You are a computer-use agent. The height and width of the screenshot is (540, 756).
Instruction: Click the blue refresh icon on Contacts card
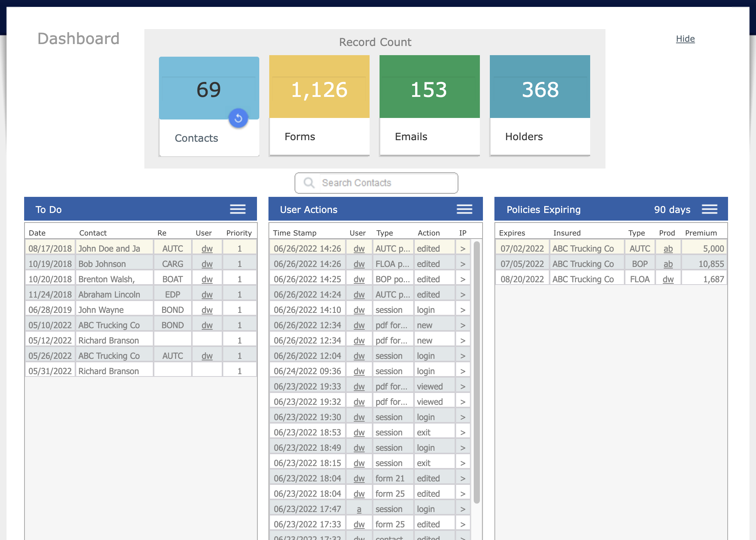click(x=238, y=118)
